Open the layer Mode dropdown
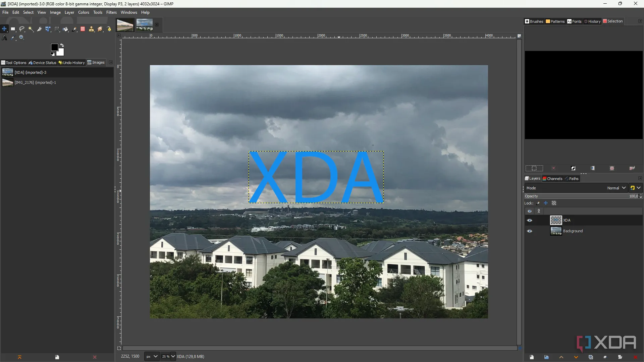The width and height of the screenshot is (644, 362). (x=616, y=188)
